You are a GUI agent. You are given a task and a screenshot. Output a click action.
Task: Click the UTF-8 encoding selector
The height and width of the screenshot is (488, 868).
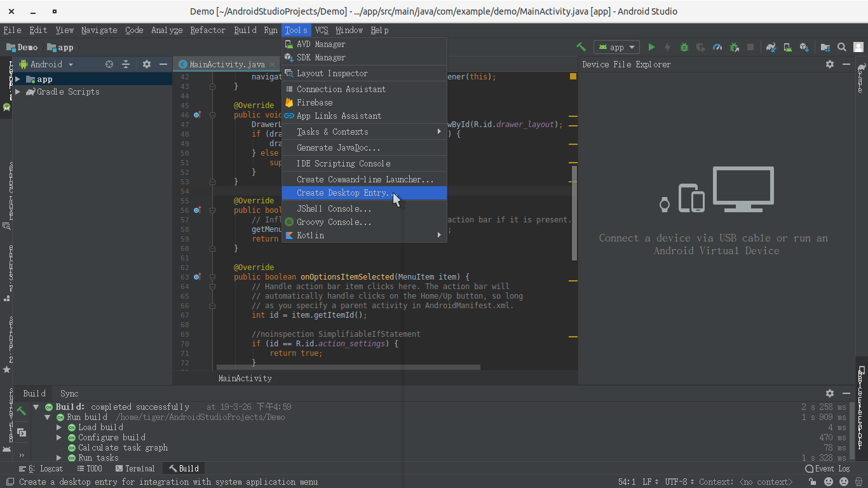680,482
